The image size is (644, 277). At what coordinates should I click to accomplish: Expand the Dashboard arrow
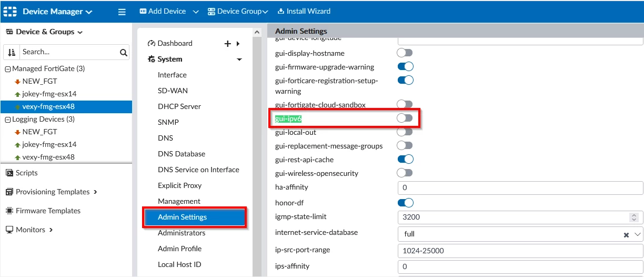click(x=238, y=44)
